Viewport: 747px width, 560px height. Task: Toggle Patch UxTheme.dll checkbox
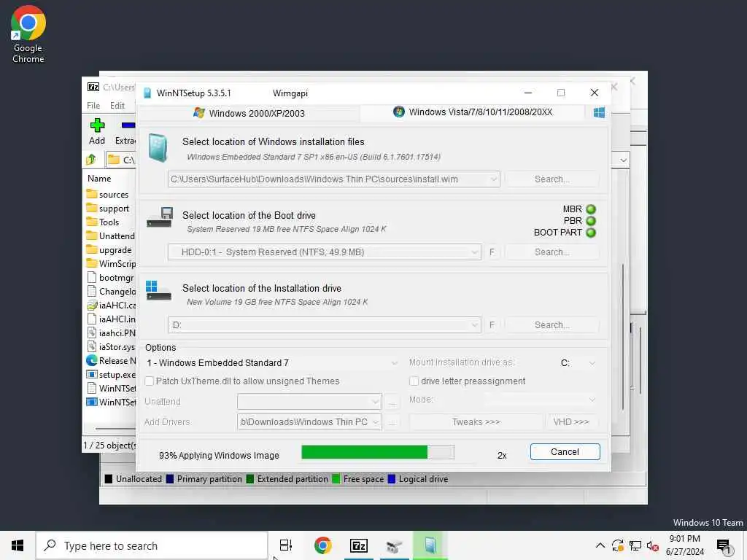click(x=150, y=381)
